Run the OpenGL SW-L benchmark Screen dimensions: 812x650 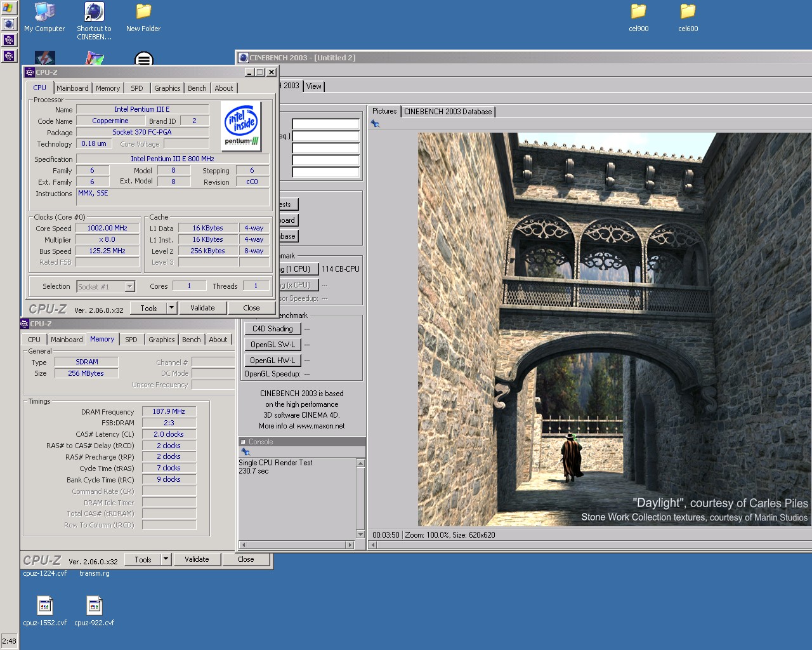(x=273, y=345)
